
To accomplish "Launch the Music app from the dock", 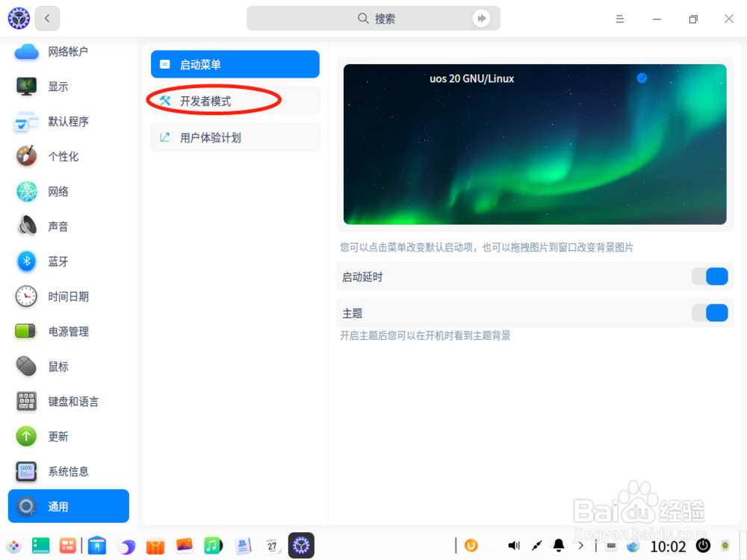I will (214, 546).
